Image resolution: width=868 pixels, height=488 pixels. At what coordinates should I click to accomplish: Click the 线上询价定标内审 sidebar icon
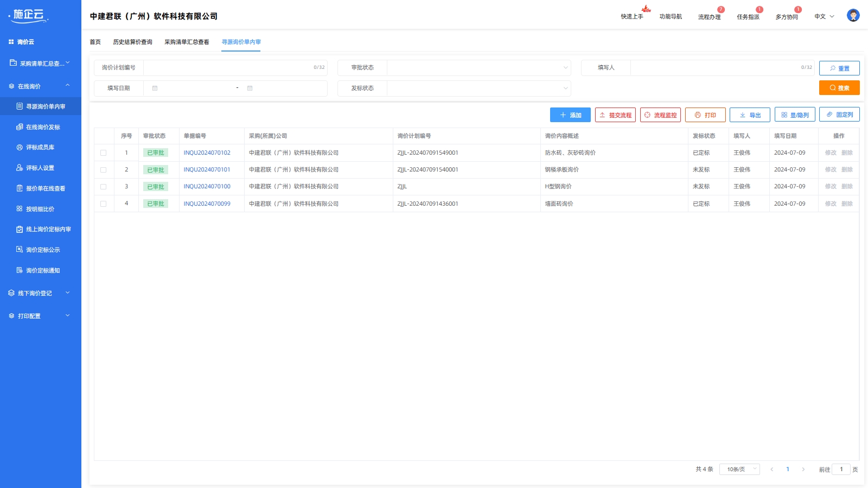click(20, 229)
